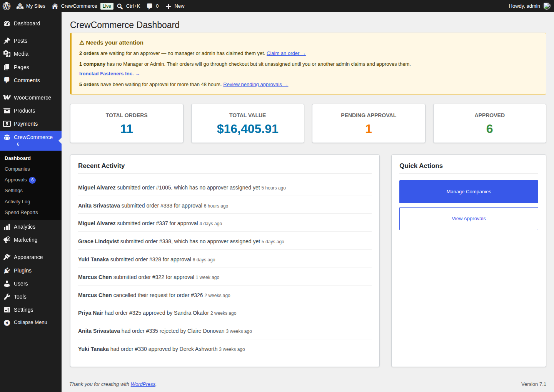
Task: Click the WordPress footer link
Action: tap(143, 384)
